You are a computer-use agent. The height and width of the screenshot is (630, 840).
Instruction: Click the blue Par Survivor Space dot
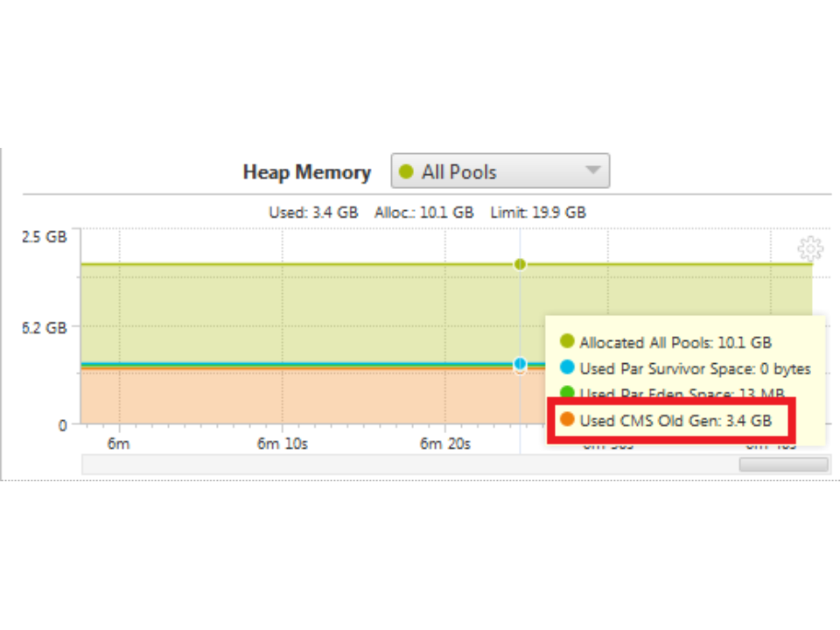pos(567,368)
